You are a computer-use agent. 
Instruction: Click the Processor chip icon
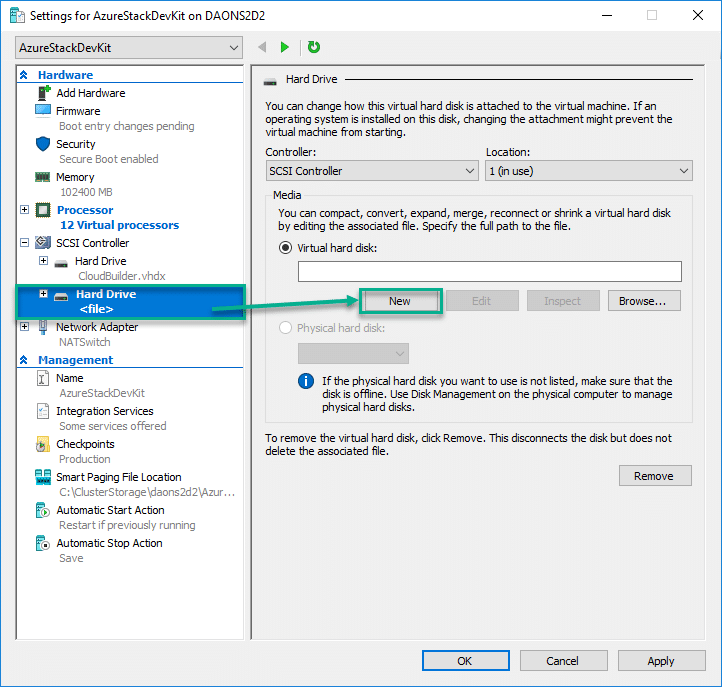coord(43,210)
